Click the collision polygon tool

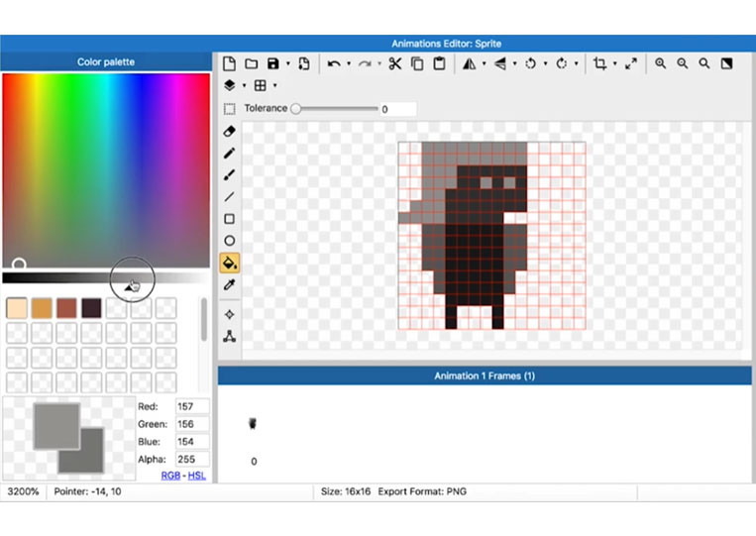230,336
